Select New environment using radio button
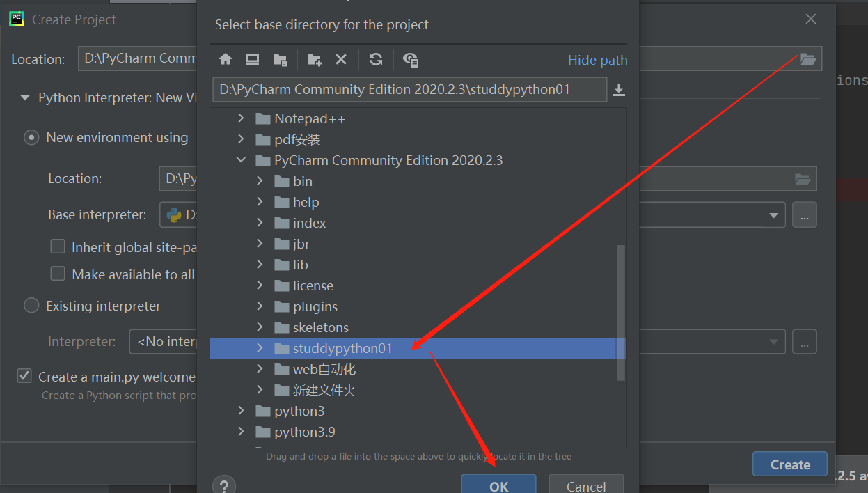Screen dimensions: 868x493 click(31, 138)
